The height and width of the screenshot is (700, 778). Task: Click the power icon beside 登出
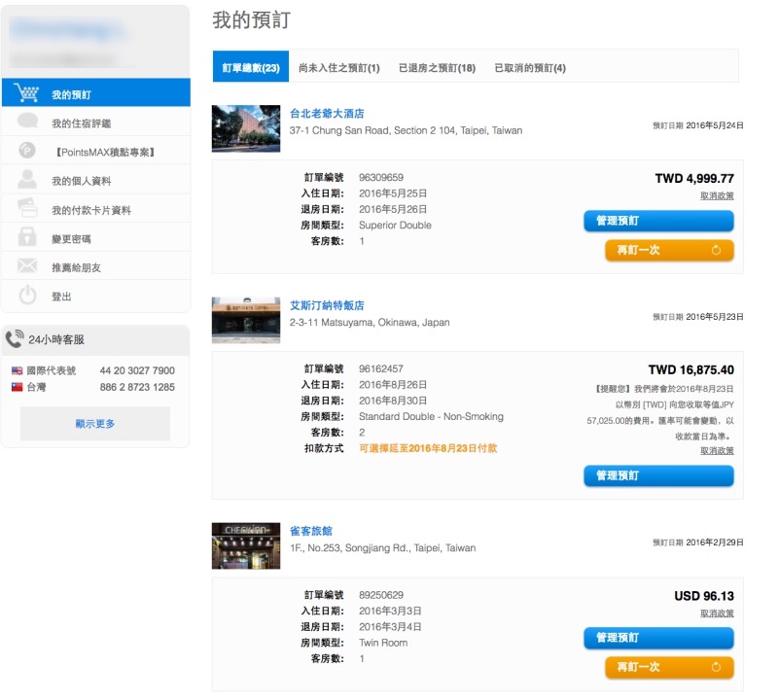[x=27, y=296]
